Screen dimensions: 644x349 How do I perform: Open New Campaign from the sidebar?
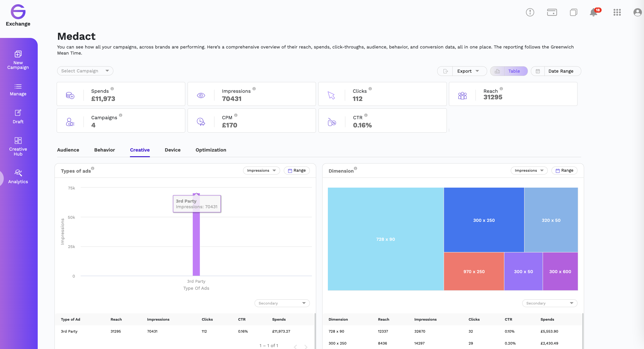pyautogui.click(x=18, y=60)
